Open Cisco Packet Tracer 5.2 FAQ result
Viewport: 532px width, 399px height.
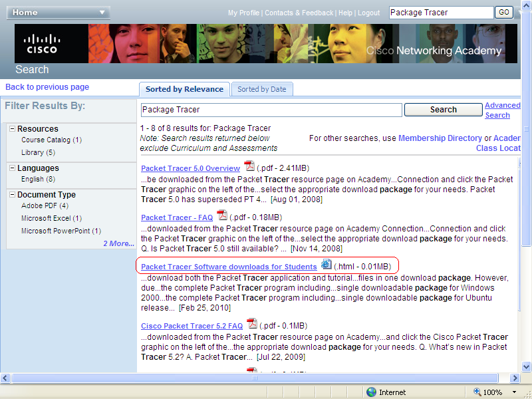[192, 326]
